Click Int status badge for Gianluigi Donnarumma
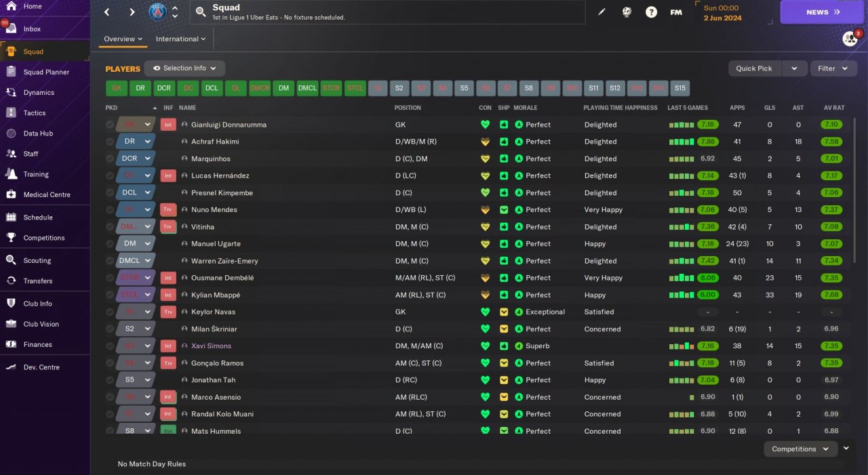This screenshot has height=475, width=868. click(x=168, y=125)
